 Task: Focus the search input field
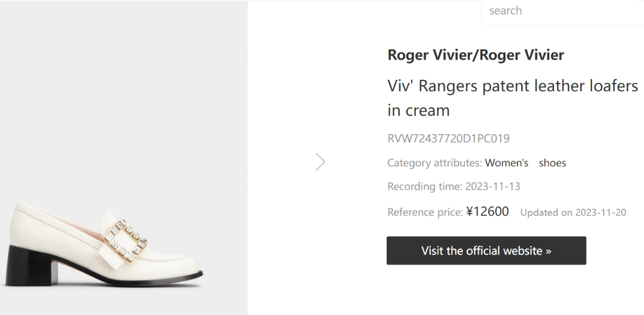coord(562,11)
